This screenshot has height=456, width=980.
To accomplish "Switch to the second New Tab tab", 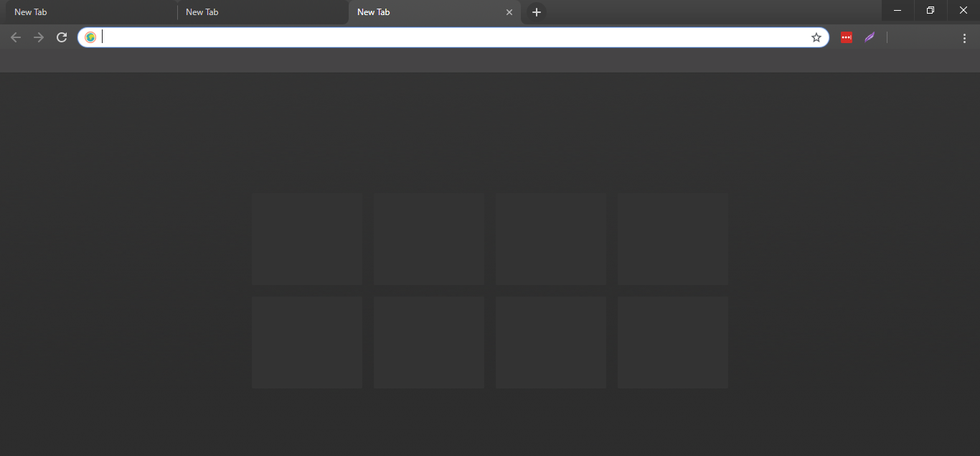I will point(263,12).
